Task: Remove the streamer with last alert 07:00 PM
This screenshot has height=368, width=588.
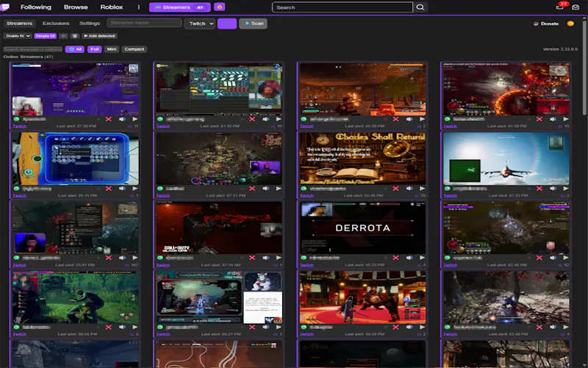Action: [x=108, y=119]
